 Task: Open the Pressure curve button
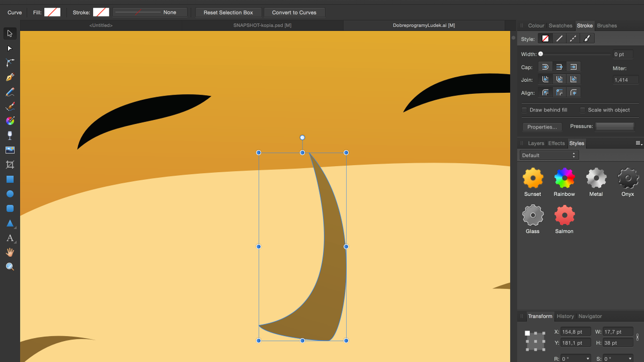tap(615, 127)
